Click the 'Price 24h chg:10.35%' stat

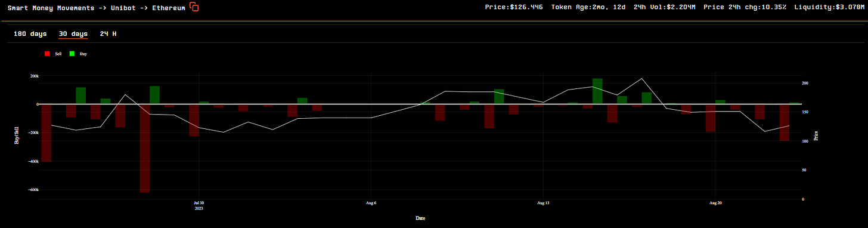click(746, 7)
